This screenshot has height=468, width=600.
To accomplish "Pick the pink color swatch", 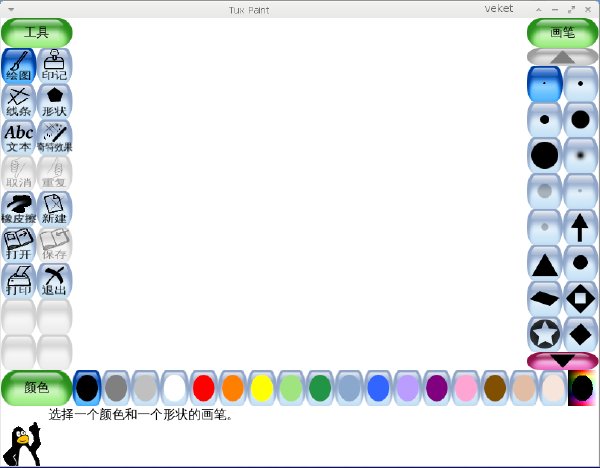I will tap(466, 388).
